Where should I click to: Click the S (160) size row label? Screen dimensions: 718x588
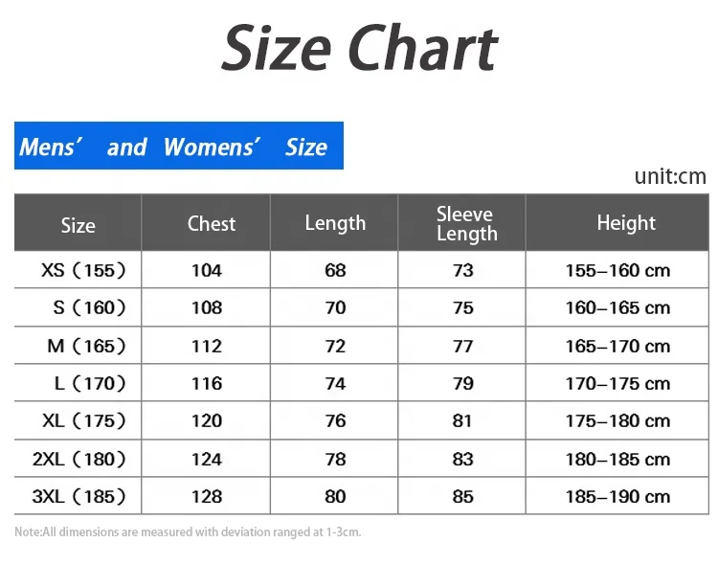(x=89, y=307)
